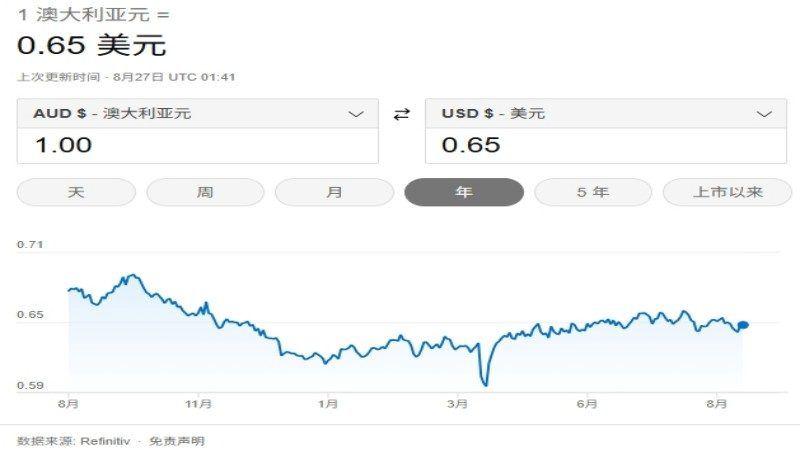Click the 6月 label on chart axis

(587, 404)
